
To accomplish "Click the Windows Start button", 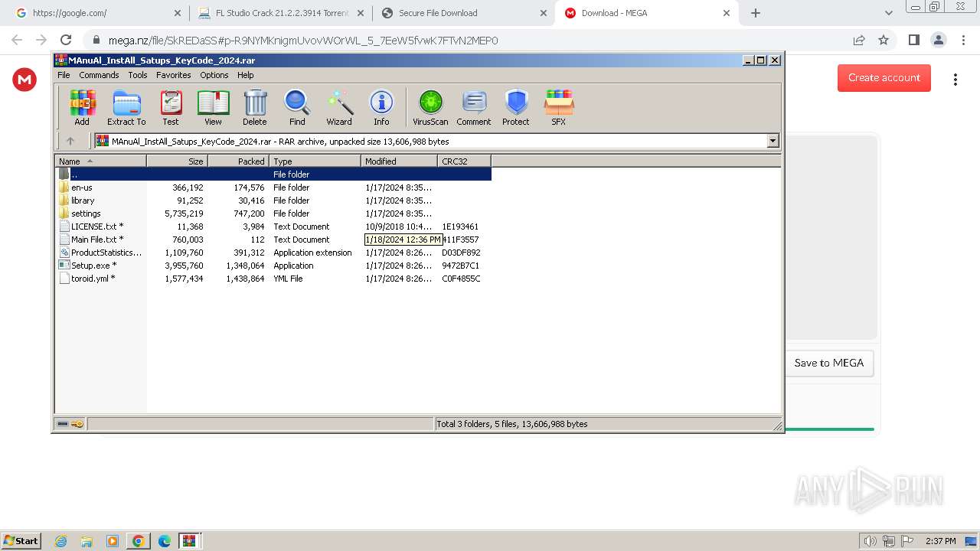I will 21,541.
